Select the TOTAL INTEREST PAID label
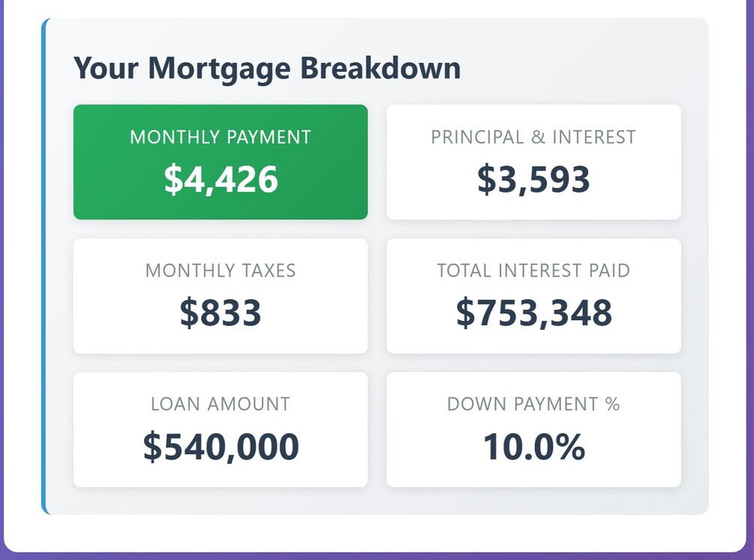The height and width of the screenshot is (560, 754). (533, 271)
